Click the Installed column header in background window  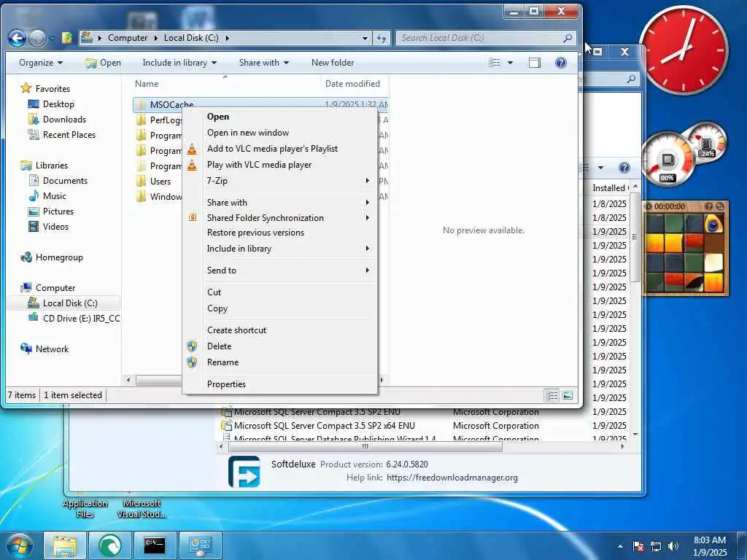coord(609,188)
